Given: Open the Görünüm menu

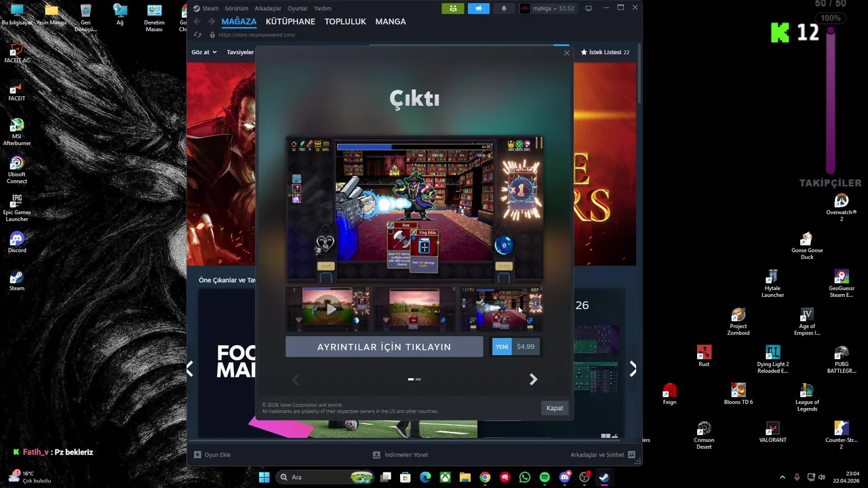Looking at the screenshot, I should coord(236,8).
